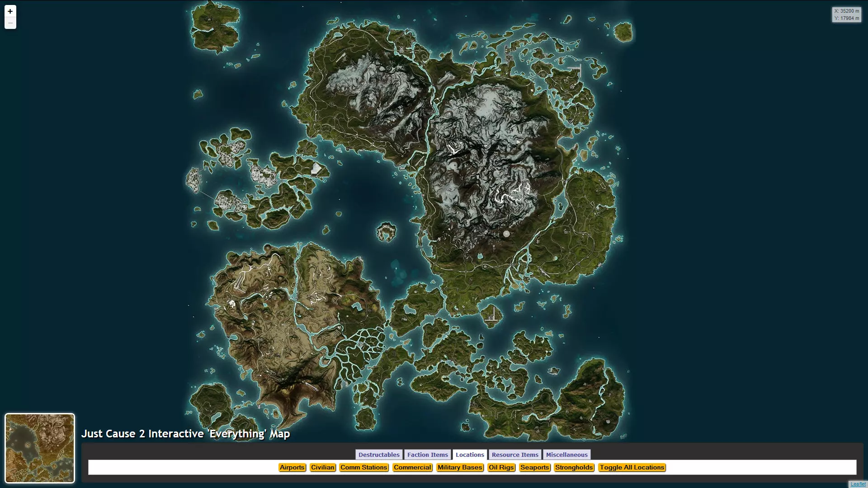
Task: Show Seaports on the map
Action: (x=534, y=467)
